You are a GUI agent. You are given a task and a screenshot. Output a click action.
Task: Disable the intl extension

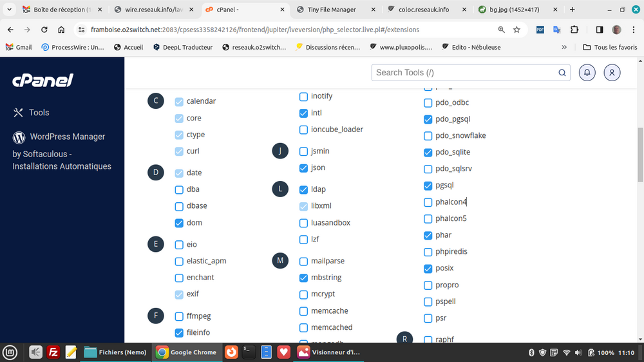303,113
